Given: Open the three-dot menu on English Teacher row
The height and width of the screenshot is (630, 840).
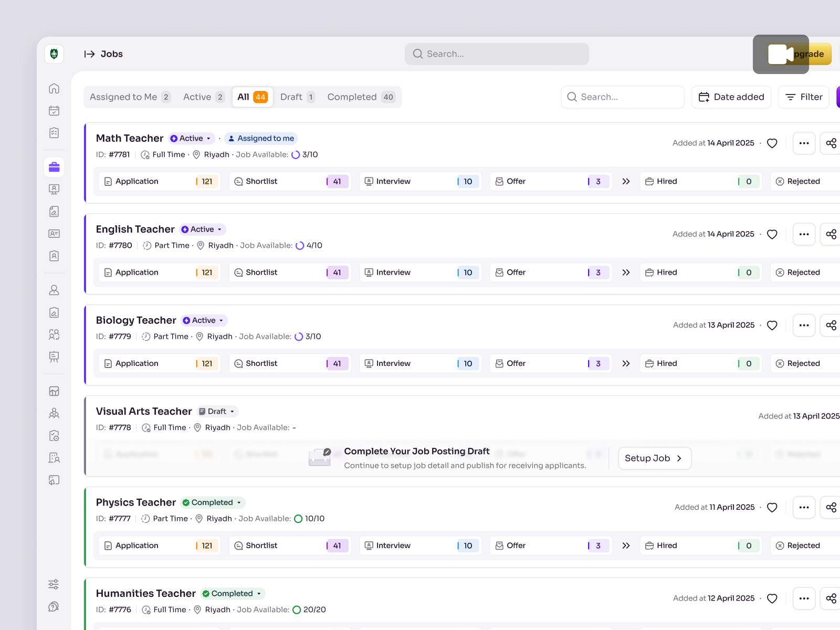Looking at the screenshot, I should [x=804, y=234].
